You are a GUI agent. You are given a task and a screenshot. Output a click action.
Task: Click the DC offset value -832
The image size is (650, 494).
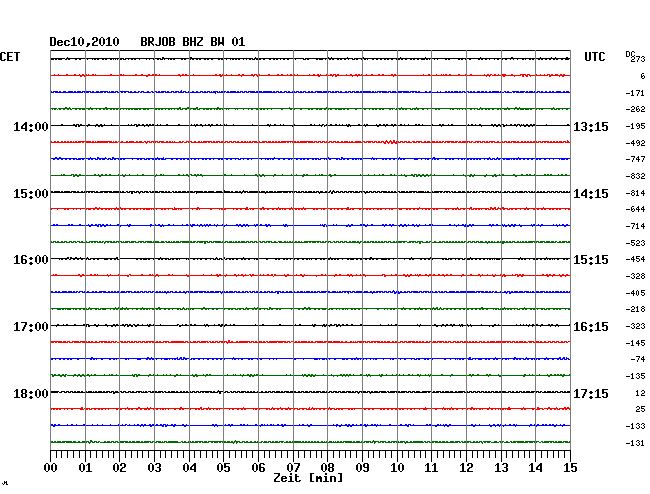tap(635, 176)
